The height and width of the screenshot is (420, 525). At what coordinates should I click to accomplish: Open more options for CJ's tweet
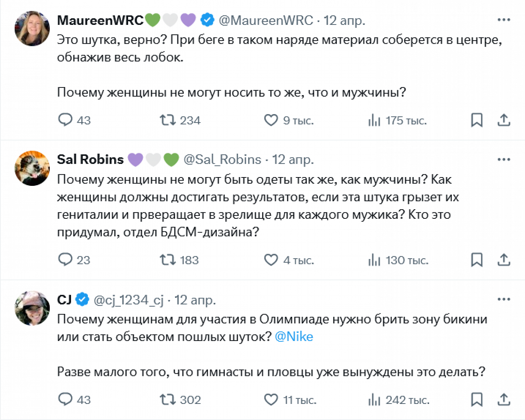tap(504, 299)
